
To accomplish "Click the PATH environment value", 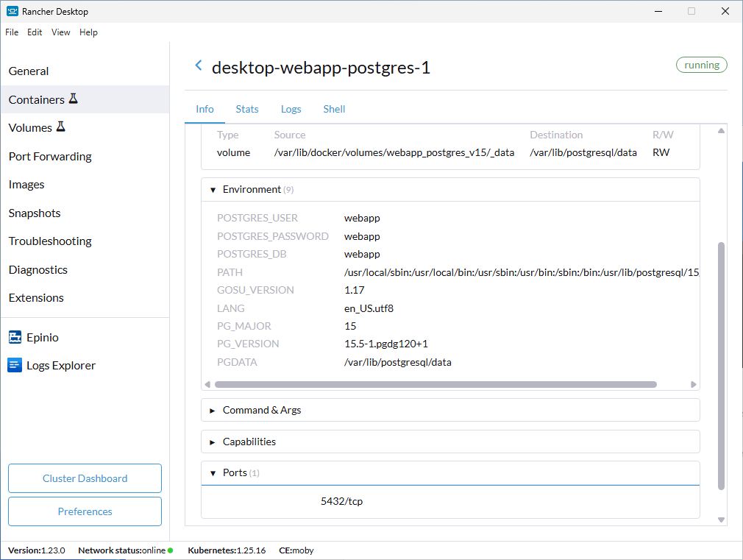I will pyautogui.click(x=522, y=273).
